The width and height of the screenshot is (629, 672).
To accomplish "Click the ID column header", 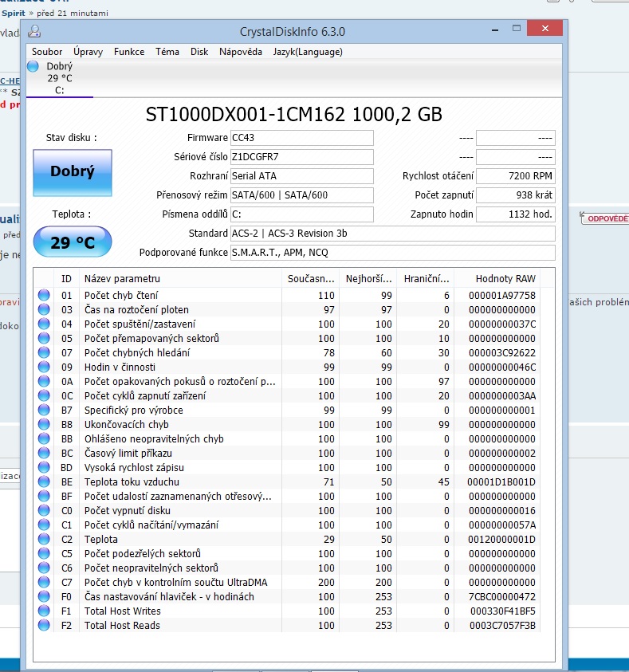I will click(66, 278).
